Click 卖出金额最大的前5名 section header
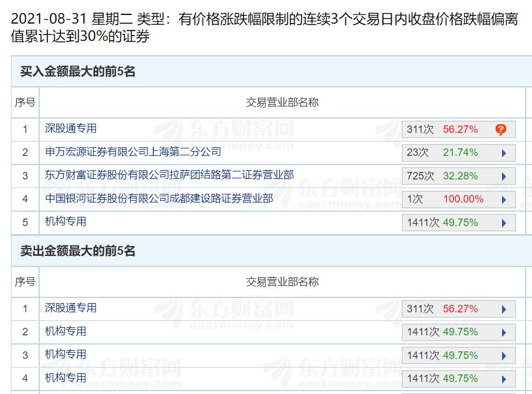The width and height of the screenshot is (532, 394). pos(78,251)
